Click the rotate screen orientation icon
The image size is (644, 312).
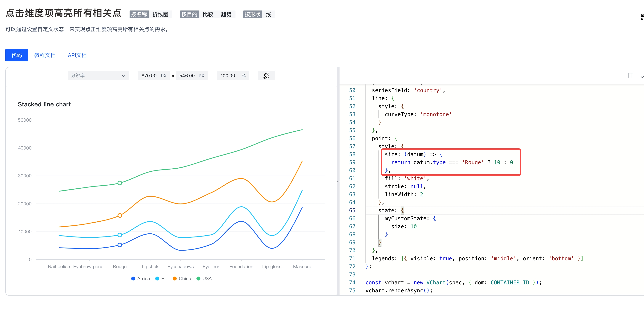click(266, 76)
